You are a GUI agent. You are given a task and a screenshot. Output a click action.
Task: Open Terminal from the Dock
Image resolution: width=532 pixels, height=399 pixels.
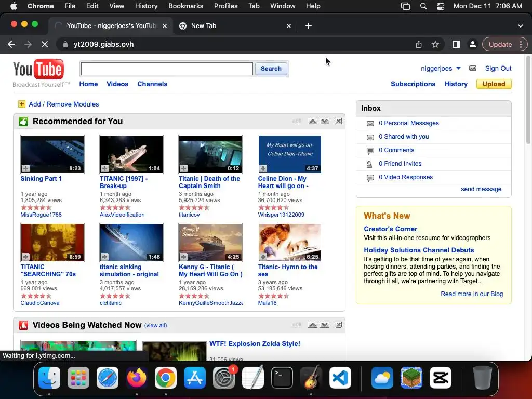point(282,378)
